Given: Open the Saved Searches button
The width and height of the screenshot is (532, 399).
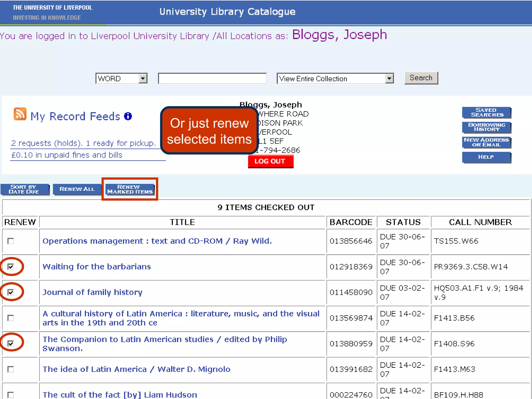Looking at the screenshot, I should (486, 112).
